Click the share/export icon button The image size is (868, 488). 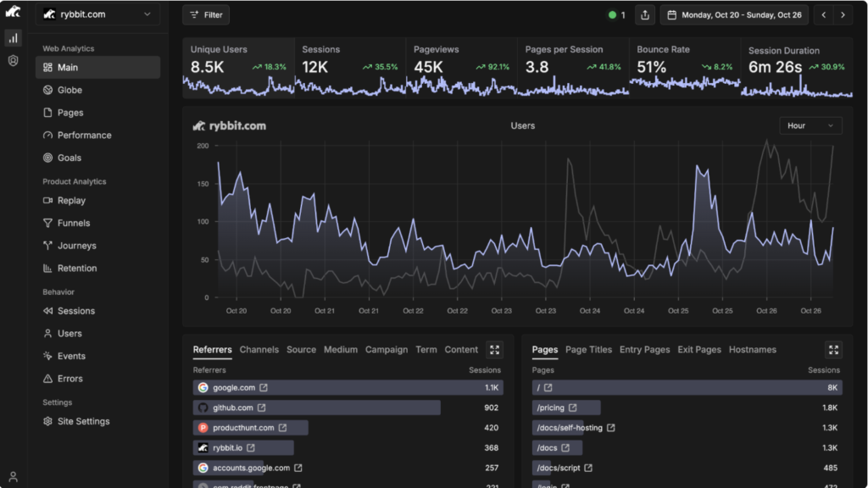(x=645, y=15)
